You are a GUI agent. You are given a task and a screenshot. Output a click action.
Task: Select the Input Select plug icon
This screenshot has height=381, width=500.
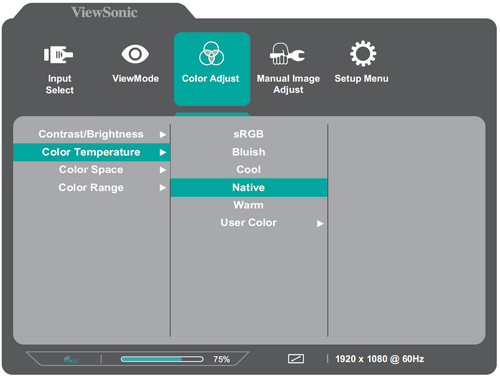[x=58, y=55]
